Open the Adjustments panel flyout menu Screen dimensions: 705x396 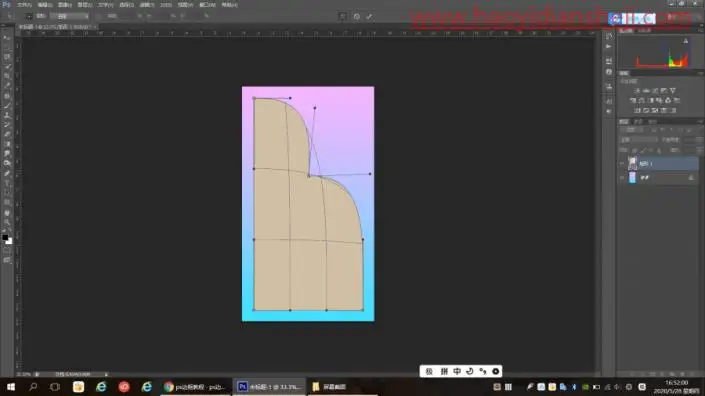701,73
